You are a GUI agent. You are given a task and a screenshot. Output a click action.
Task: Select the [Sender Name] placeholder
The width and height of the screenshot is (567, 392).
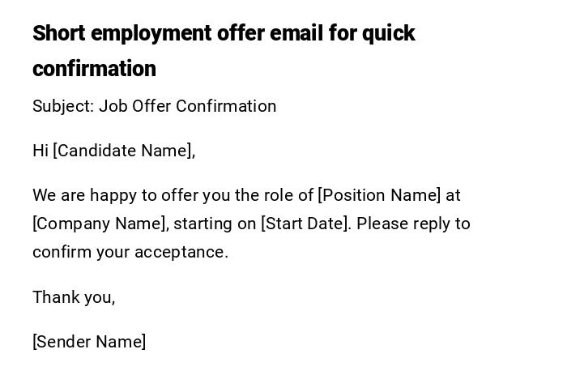click(89, 342)
